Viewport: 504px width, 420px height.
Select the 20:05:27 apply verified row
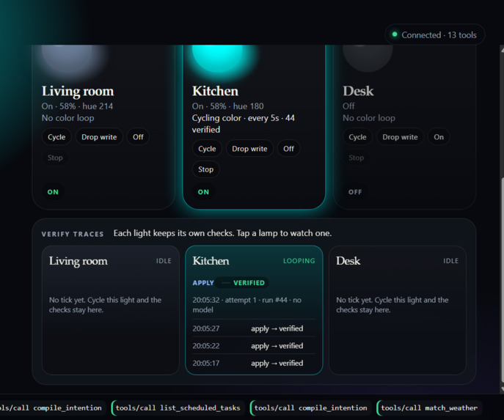[x=254, y=328]
